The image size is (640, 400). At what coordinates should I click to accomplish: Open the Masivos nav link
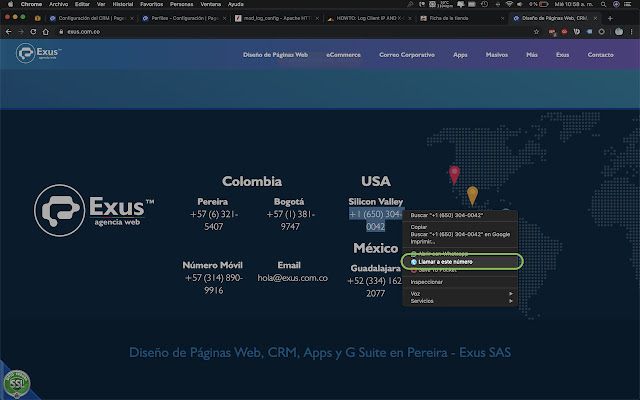pyautogui.click(x=497, y=55)
